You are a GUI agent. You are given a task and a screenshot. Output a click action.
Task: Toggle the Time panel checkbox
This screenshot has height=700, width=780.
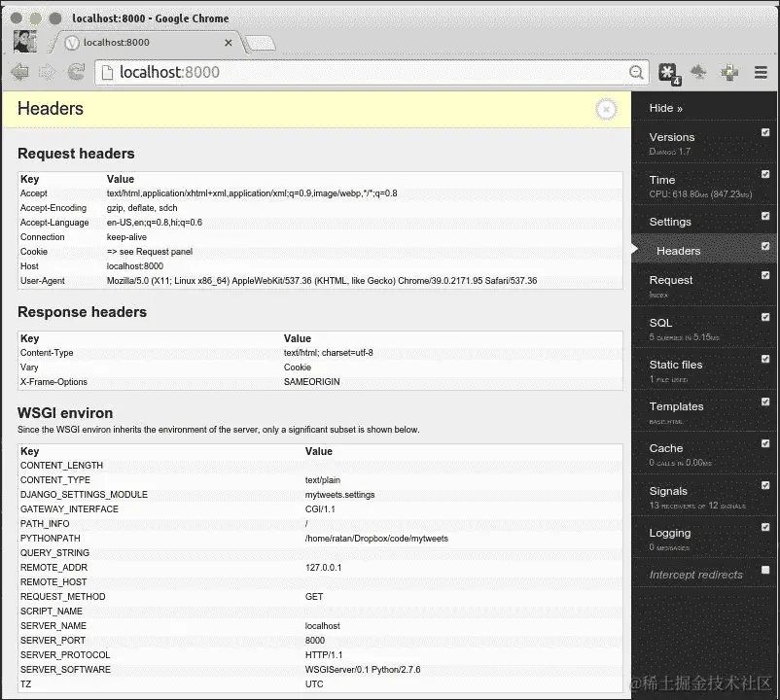click(765, 174)
